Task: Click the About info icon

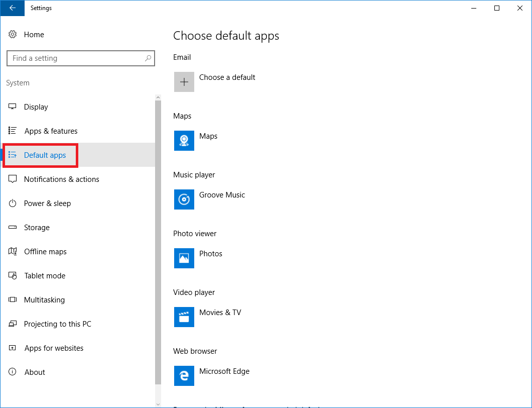Action: tap(13, 372)
